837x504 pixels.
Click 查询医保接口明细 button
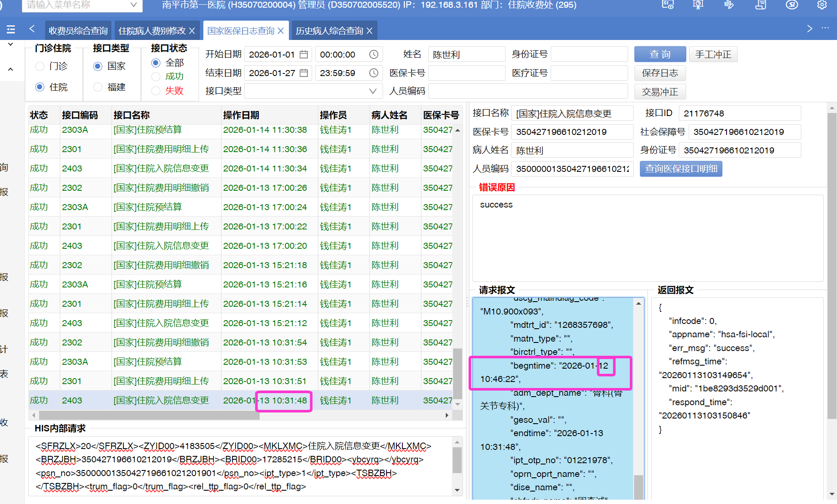click(681, 169)
